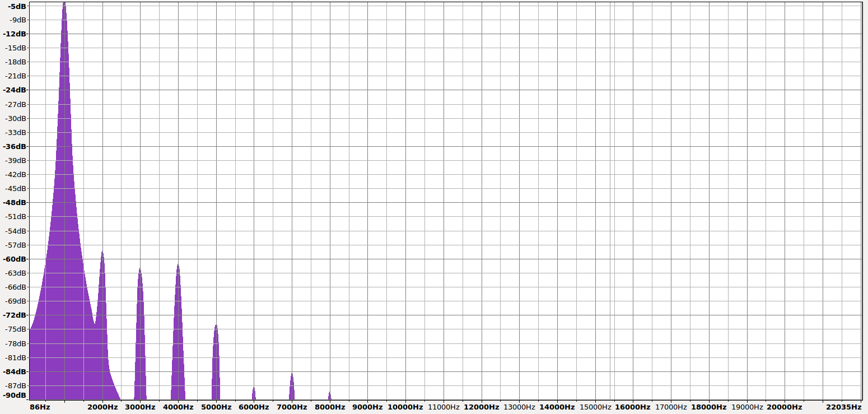The height and width of the screenshot is (414, 868).
Task: Select the -39dB level label
Action: click(x=15, y=160)
